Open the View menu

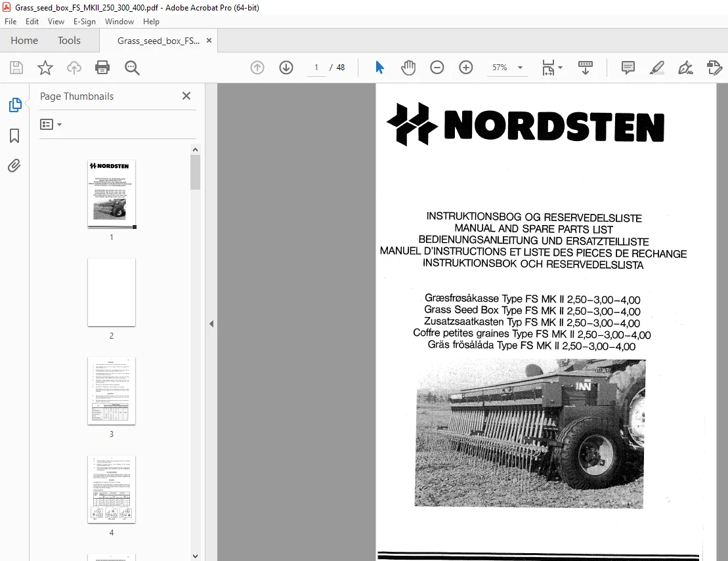point(56,22)
